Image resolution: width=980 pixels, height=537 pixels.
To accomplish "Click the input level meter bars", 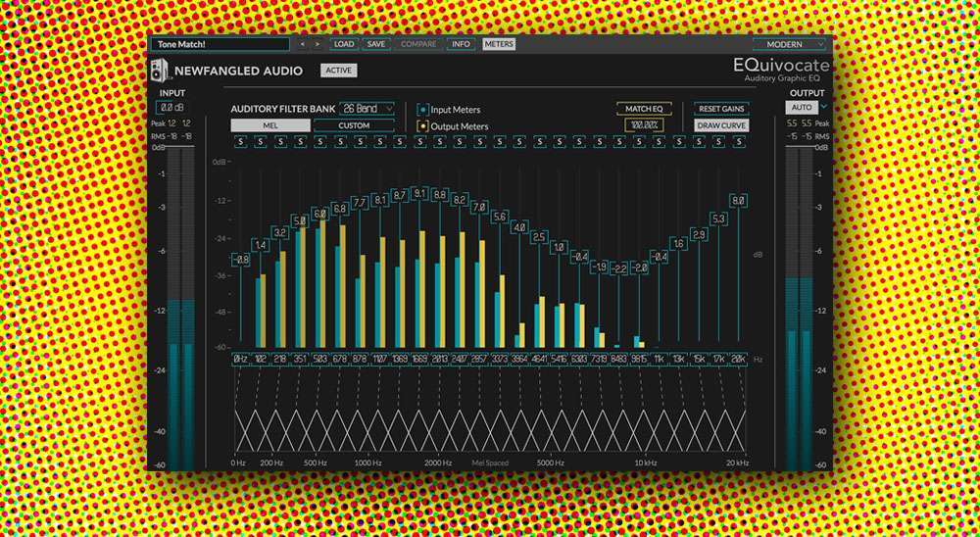I will (180, 309).
